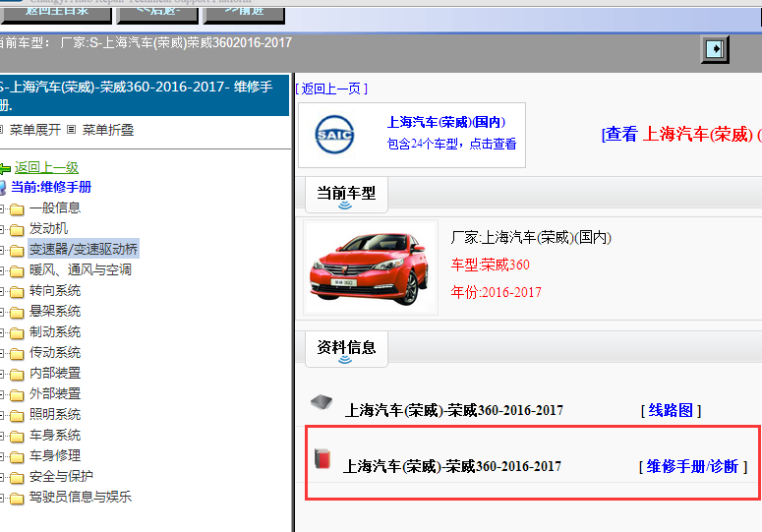
Task: Click the 当前:维修手册 label
Action: coord(51,187)
